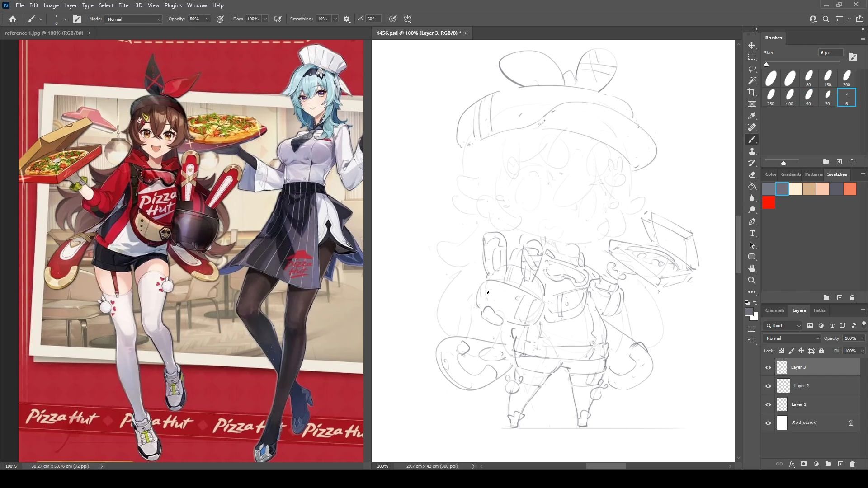Select the Eraser tool
This screenshot has width=868, height=488.
(752, 175)
